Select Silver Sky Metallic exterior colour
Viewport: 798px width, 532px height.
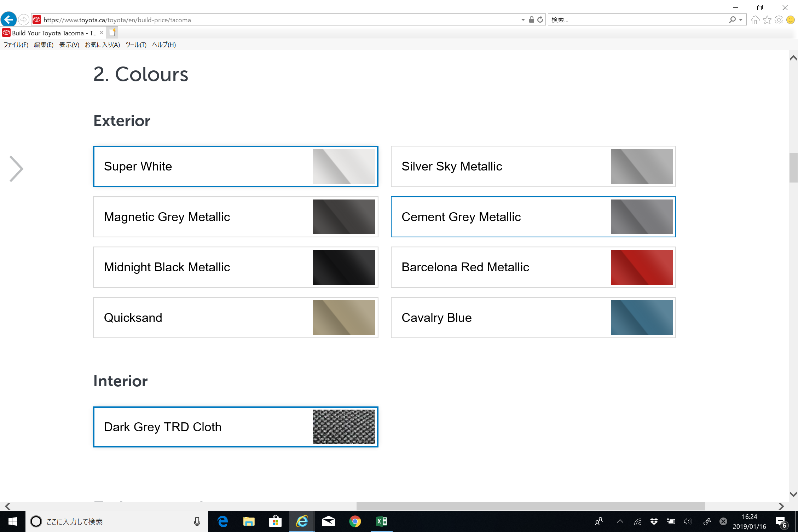(x=533, y=166)
